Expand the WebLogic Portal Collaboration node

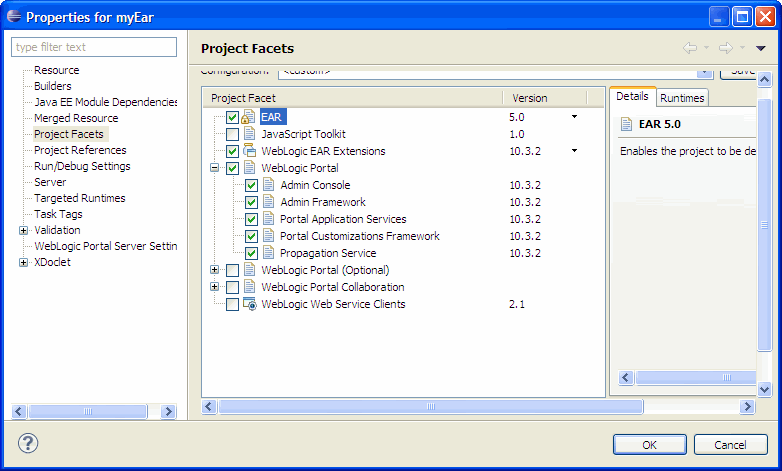(x=214, y=286)
